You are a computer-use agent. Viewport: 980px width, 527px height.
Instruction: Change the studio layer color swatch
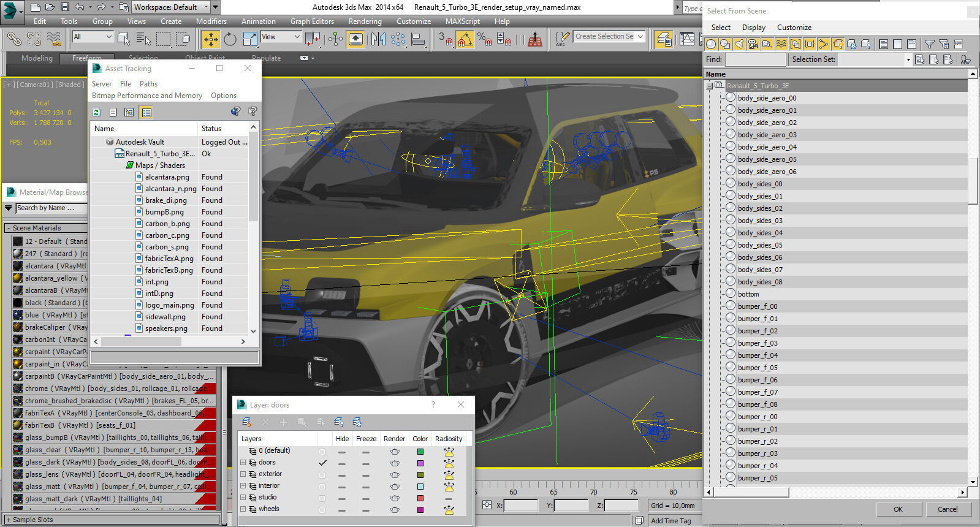pos(420,498)
